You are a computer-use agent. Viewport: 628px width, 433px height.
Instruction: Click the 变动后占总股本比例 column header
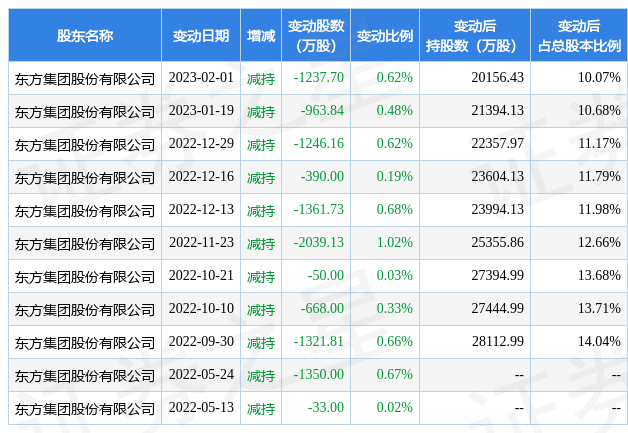[x=579, y=36]
